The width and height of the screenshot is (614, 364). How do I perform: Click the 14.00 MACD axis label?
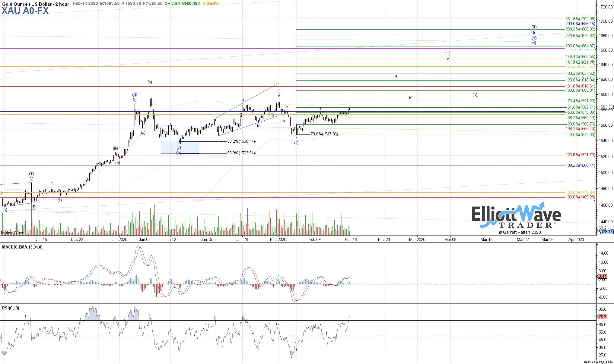[x=604, y=253]
